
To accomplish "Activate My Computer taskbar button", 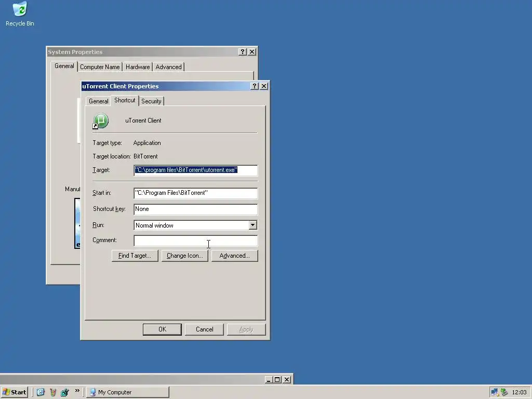I will pyautogui.click(x=128, y=392).
